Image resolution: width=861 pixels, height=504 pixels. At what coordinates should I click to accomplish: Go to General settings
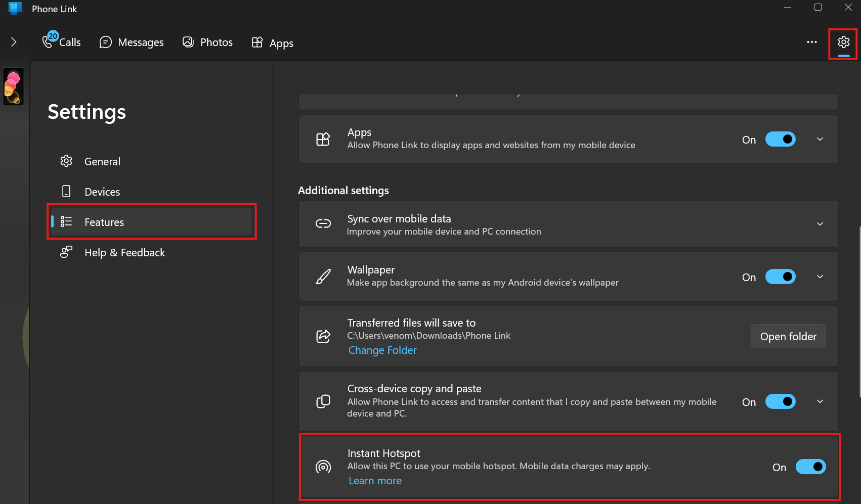tap(152, 161)
